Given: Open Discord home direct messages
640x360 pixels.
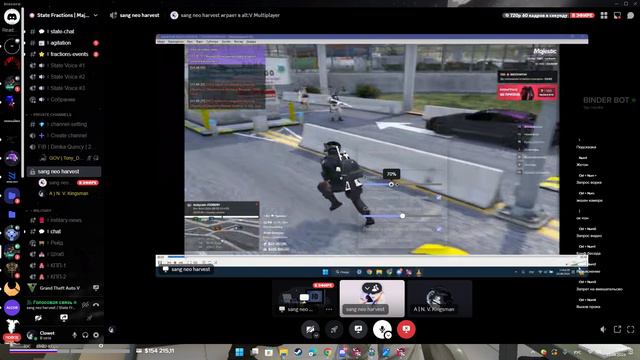Looking at the screenshot, I should click(x=12, y=17).
